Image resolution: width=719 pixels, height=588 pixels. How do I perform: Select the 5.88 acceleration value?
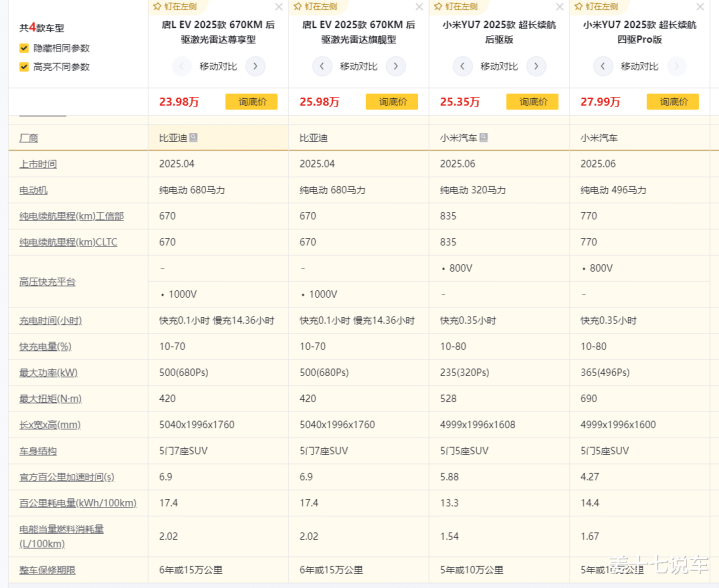[x=449, y=477]
